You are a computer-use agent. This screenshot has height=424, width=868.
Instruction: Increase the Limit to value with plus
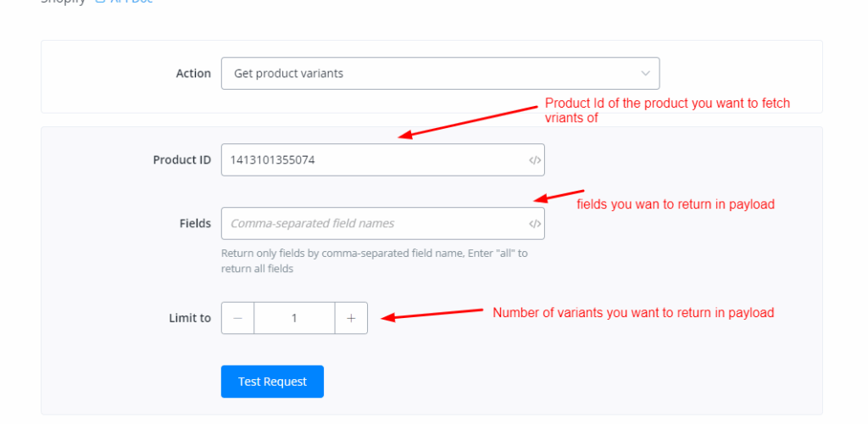(351, 318)
